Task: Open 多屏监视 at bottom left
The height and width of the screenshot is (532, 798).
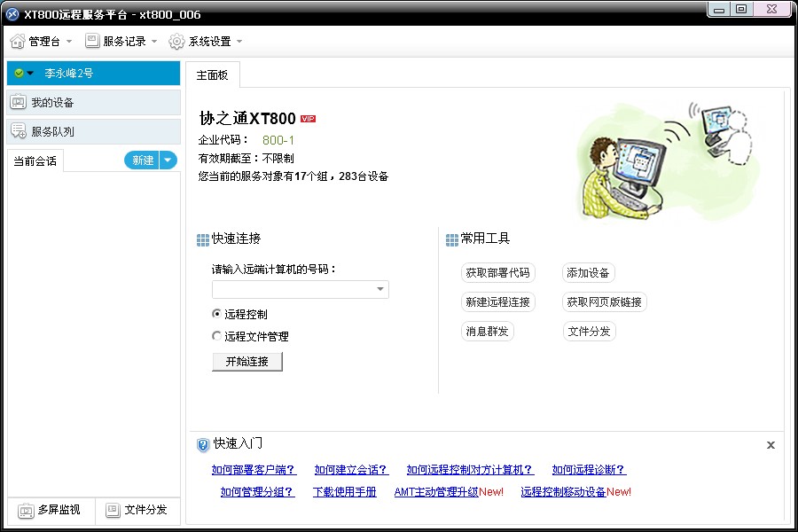Action: [25, 510]
